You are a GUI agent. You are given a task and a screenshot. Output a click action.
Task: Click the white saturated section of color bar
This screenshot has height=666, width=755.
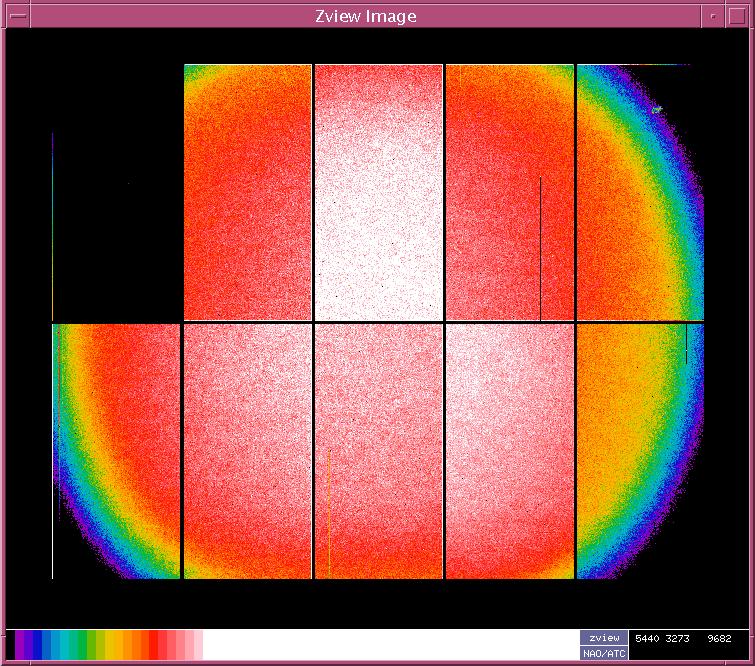coord(390,645)
